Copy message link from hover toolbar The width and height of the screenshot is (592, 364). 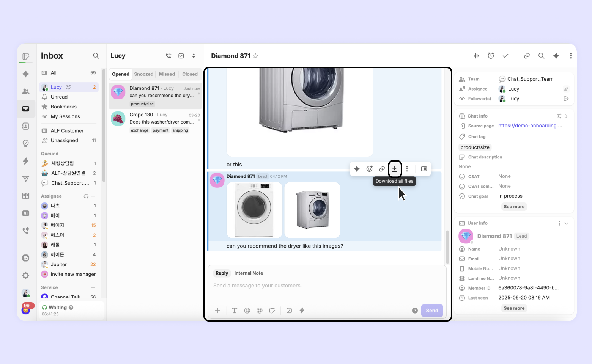(382, 169)
